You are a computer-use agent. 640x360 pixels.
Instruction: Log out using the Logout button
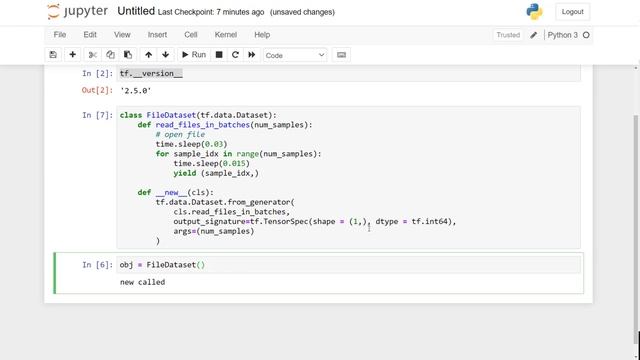pos(572,12)
